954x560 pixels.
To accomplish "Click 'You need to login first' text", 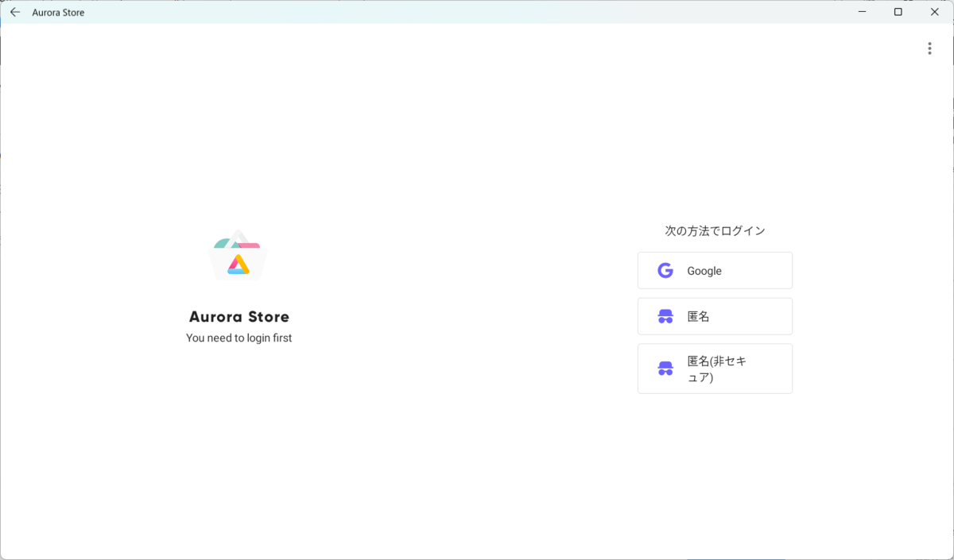I will click(x=239, y=338).
